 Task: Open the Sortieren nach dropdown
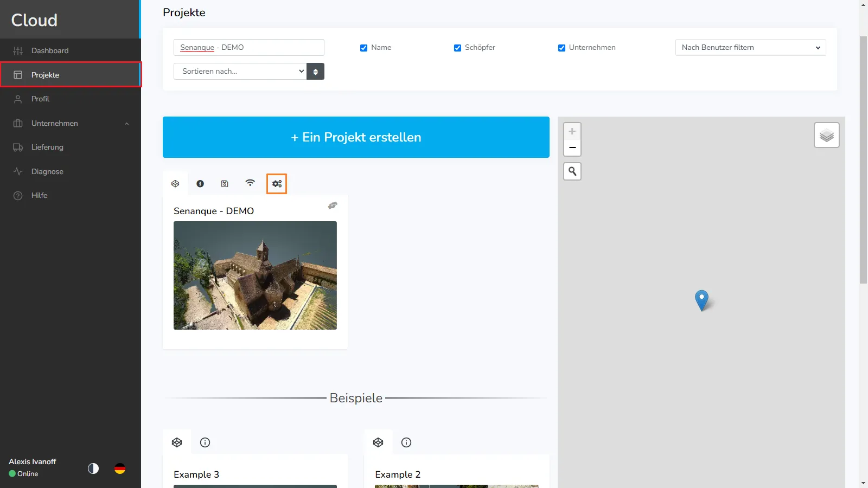(x=240, y=71)
